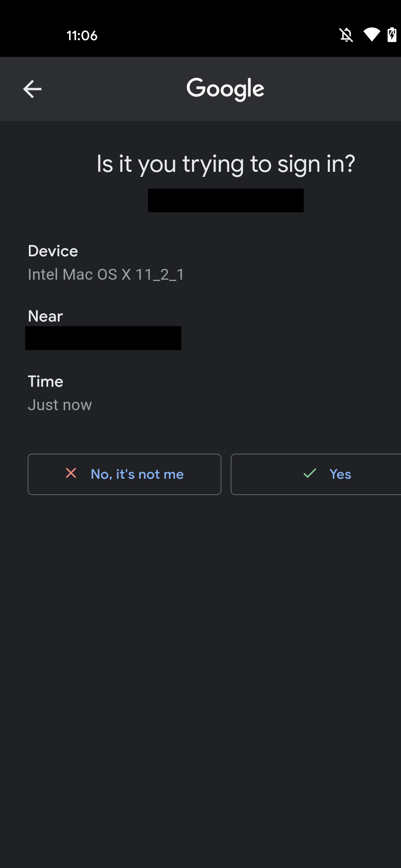The image size is (401, 868).
Task: Tap the Wi-Fi status icon
Action: 371,35
